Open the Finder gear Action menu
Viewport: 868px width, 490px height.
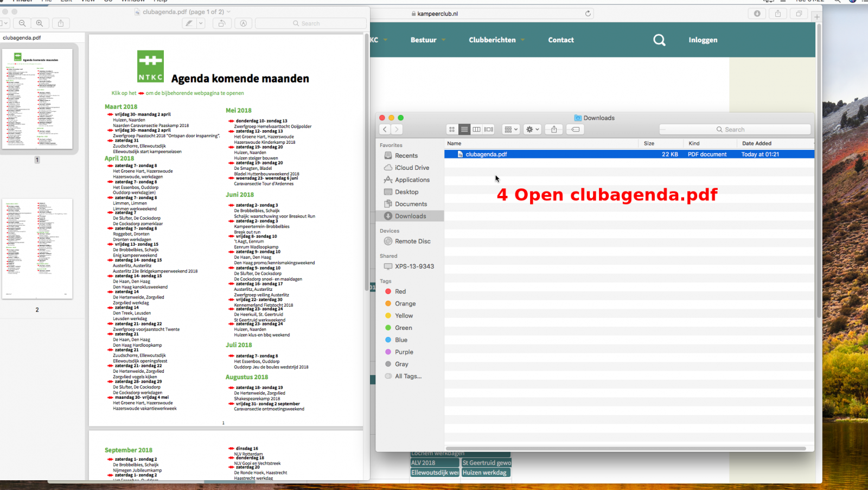532,129
